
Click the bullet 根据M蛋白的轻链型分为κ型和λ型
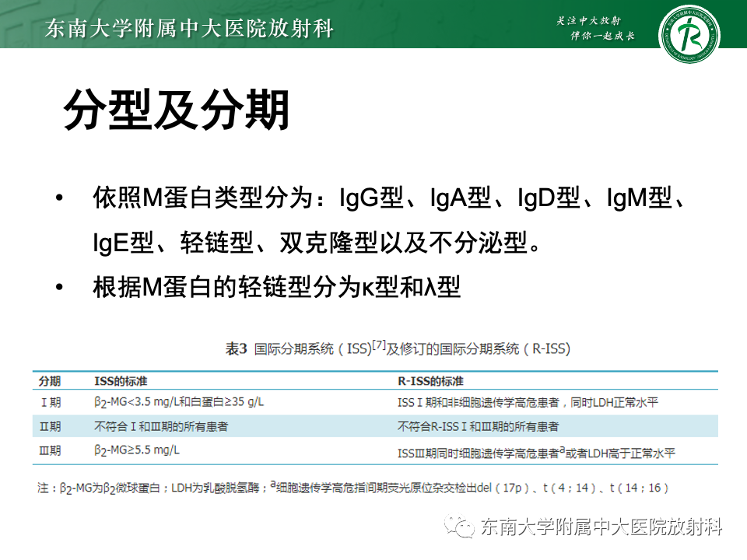(277, 287)
